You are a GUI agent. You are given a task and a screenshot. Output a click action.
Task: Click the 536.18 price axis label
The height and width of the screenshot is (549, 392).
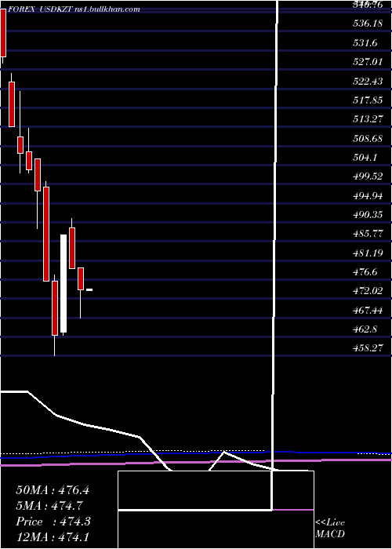tap(368, 24)
